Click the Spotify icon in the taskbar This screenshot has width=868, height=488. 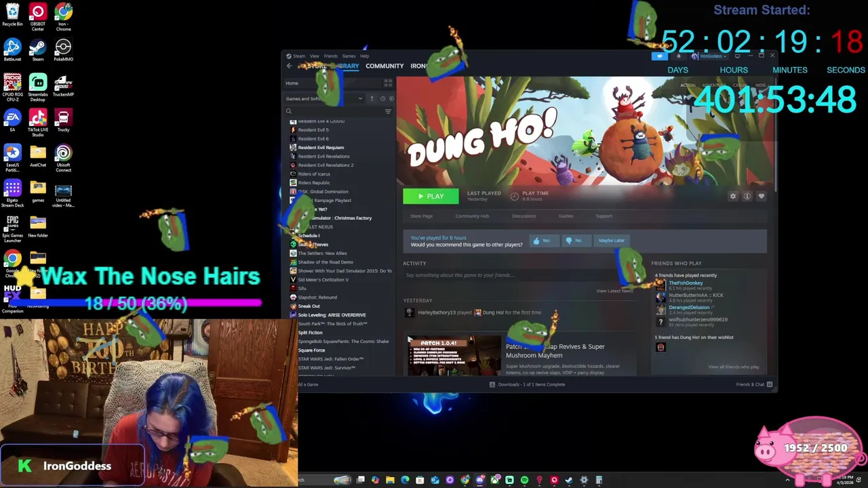524,480
